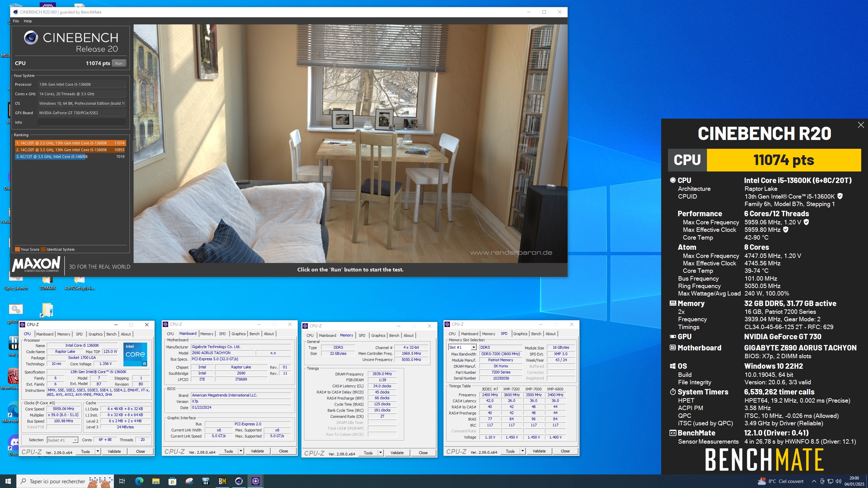
Task: Select the top ranking row scoring 11074
Action: tap(70, 143)
